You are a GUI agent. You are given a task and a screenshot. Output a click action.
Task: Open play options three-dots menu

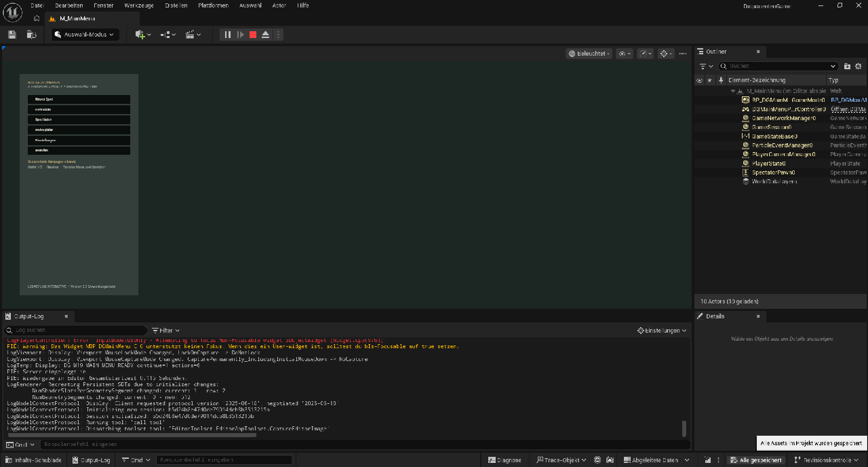pyautogui.click(x=278, y=35)
